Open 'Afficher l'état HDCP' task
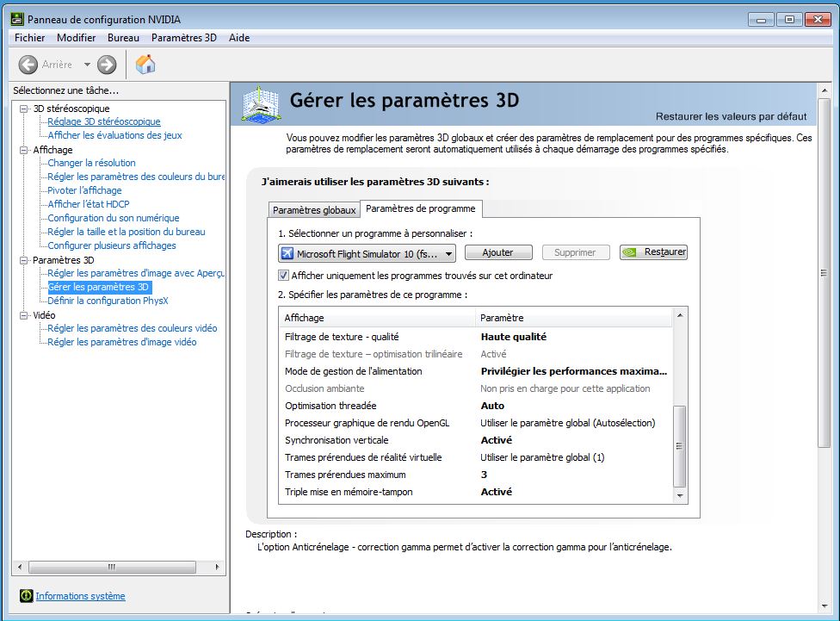This screenshot has width=840, height=621. [x=89, y=204]
